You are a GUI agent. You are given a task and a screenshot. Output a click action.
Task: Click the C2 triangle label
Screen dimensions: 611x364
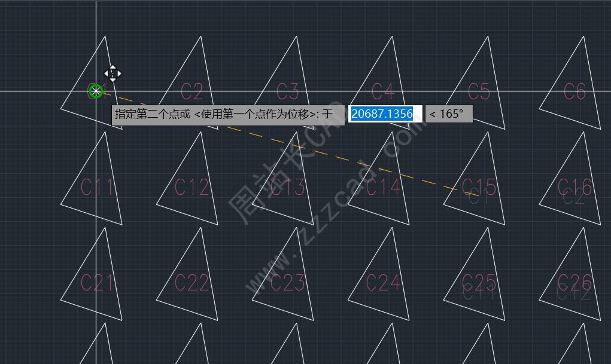(x=191, y=91)
